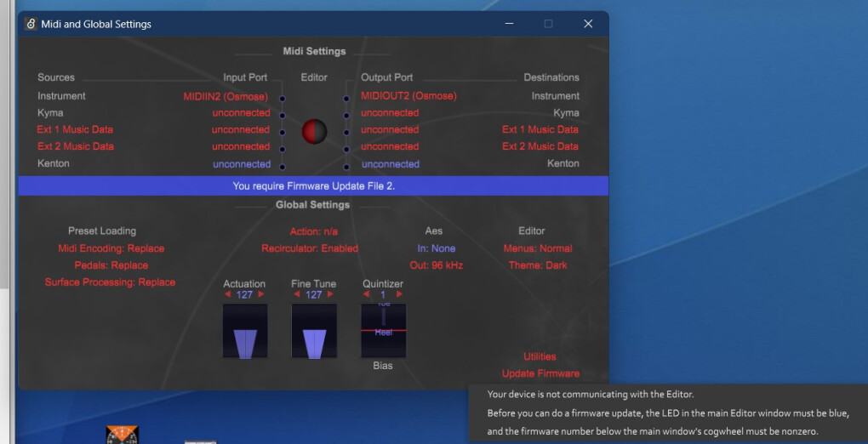This screenshot has height=444, width=868.
Task: Click the Fine Tune value 127
Action: [313, 294]
